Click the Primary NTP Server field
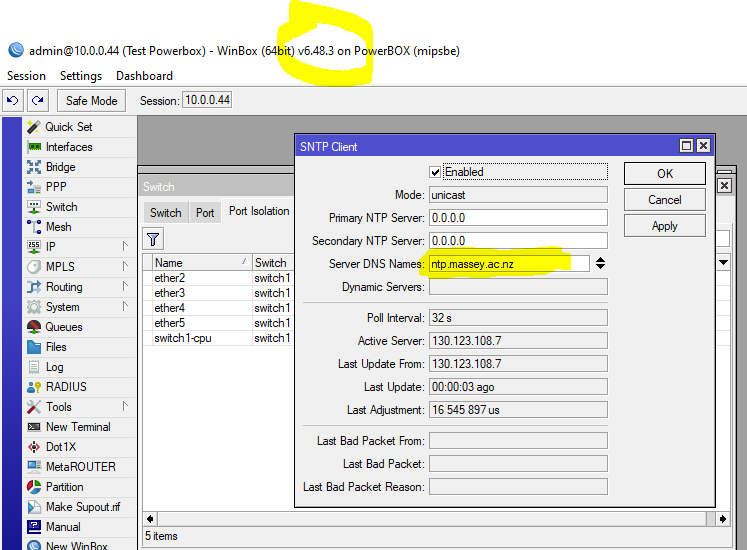Viewport: 747px width, 550px height. [x=518, y=218]
